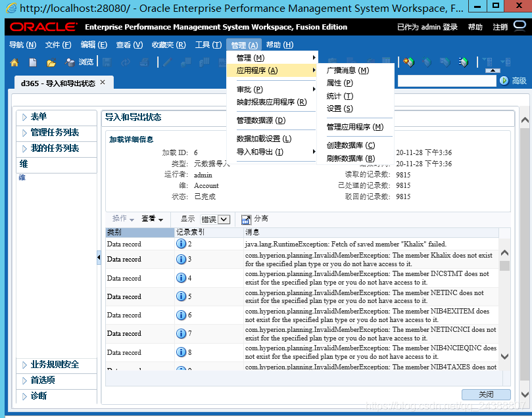Select 统计 (T) in submenu

pos(356,96)
